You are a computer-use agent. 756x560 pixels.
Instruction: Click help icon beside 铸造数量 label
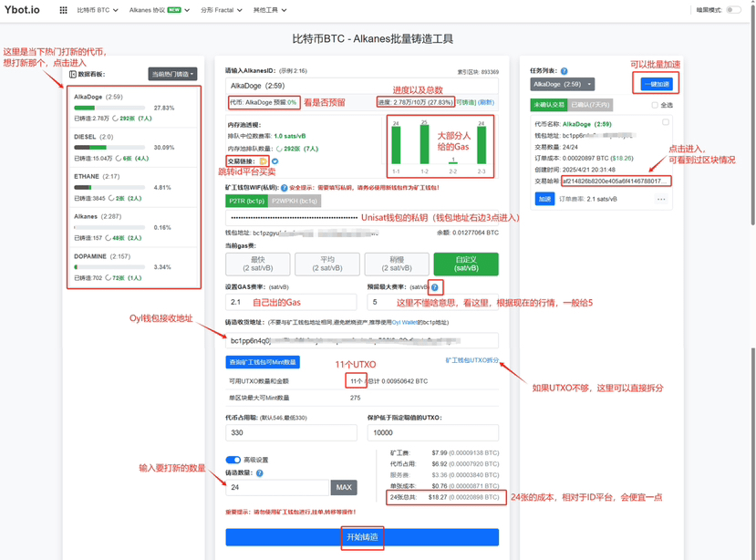pyautogui.click(x=259, y=473)
